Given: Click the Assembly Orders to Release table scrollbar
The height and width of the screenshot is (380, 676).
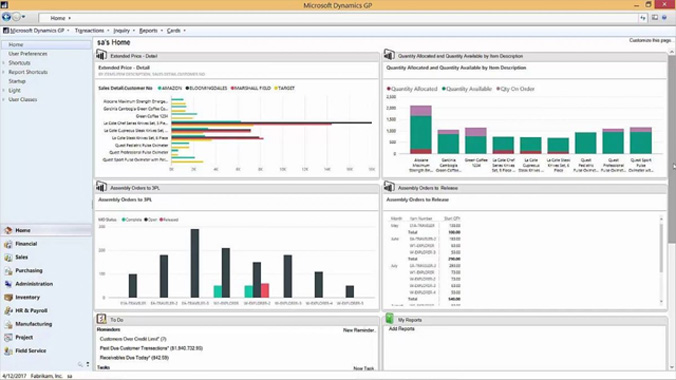Looking at the screenshot, I should click(x=661, y=248).
